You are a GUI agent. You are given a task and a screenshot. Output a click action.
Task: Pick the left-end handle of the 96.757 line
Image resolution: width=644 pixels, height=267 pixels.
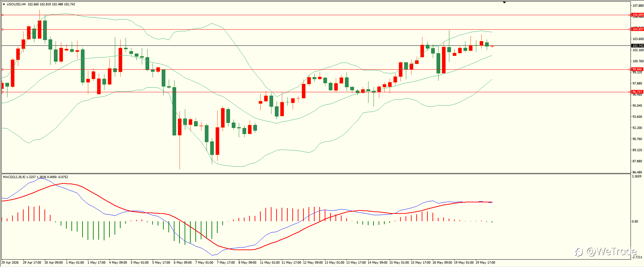coord(3,92)
